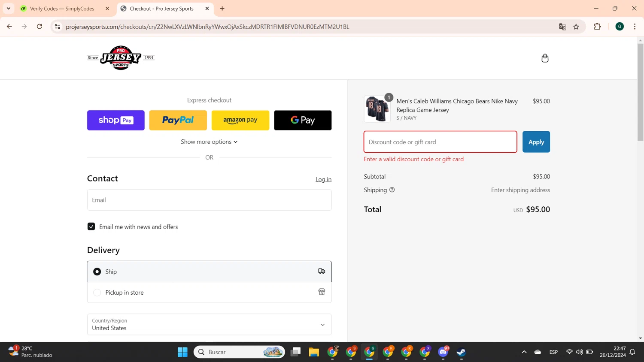Bookmark this page with the star icon

pos(576,27)
